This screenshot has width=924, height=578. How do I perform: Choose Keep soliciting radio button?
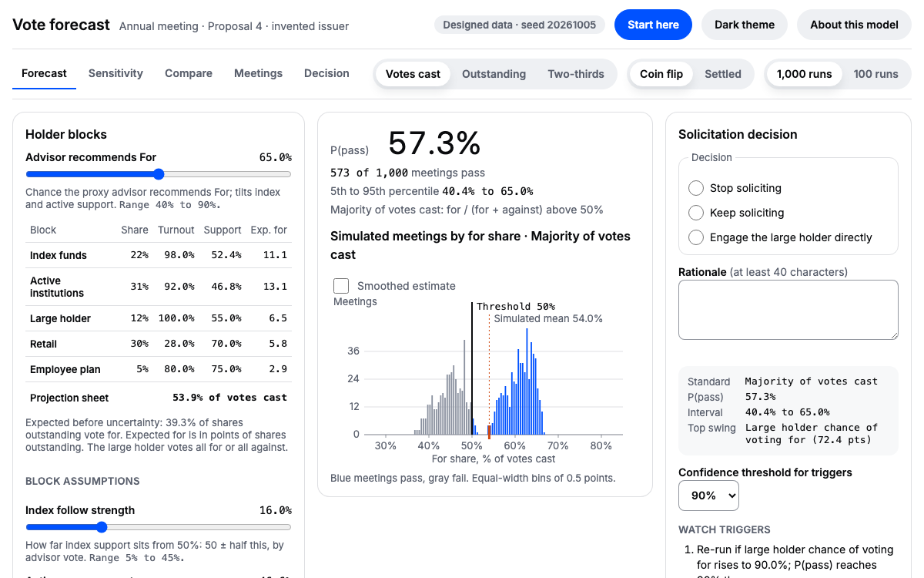click(x=696, y=213)
